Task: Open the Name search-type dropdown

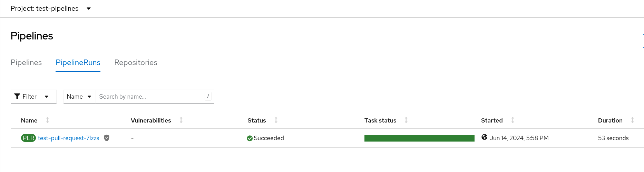Action: [x=79, y=97]
